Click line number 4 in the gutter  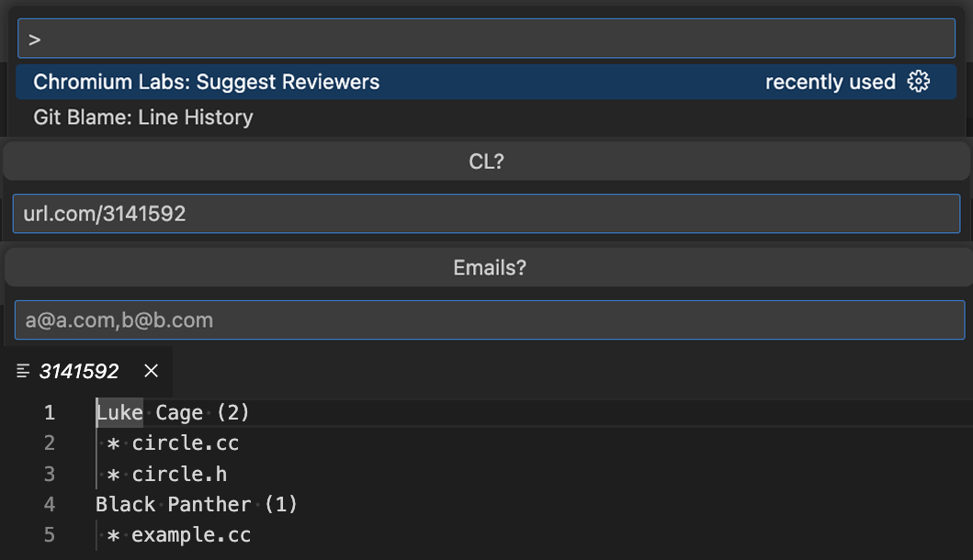50,504
